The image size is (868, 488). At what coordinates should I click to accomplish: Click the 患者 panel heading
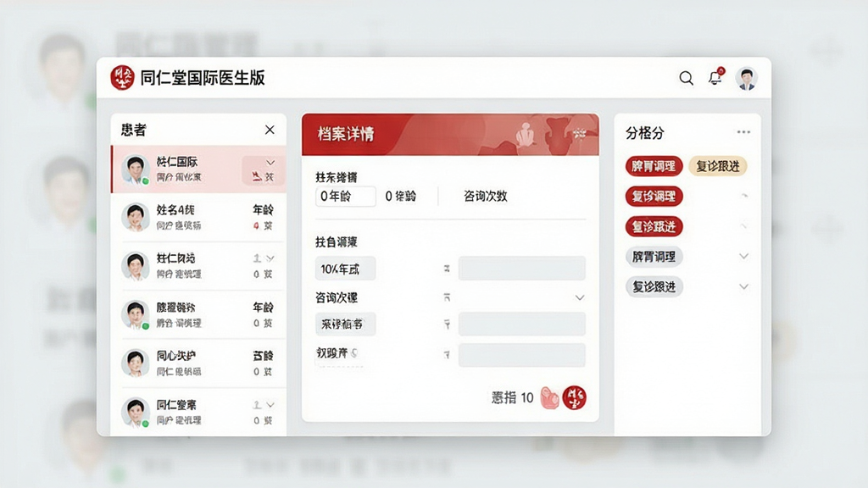coord(133,130)
